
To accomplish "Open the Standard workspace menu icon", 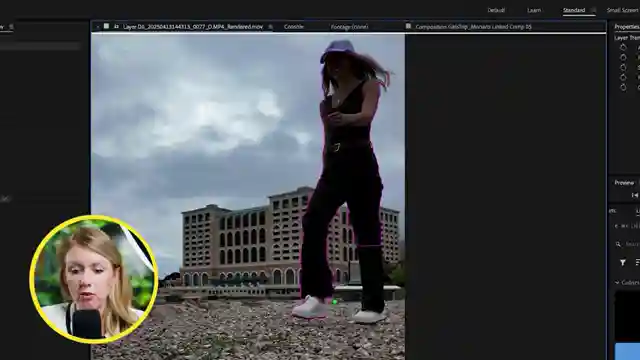I will [x=593, y=10].
